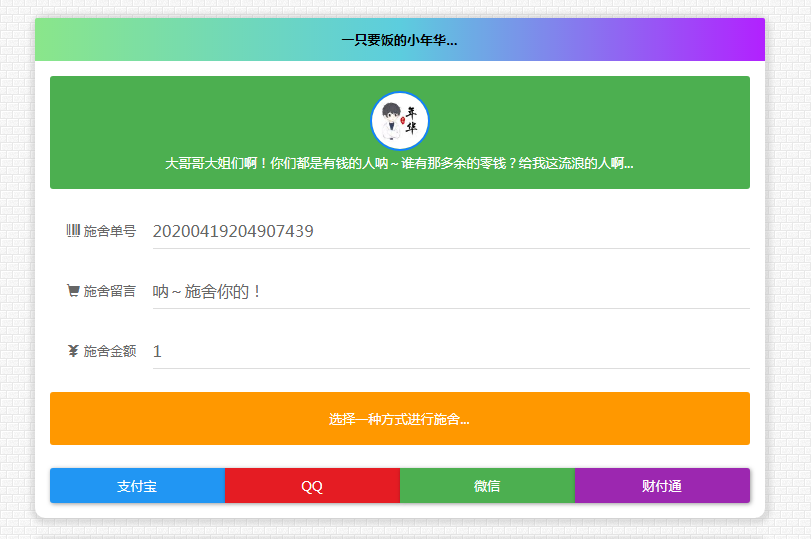Focus the 施舍金额 amount field showing 1
Image resolution: width=811 pixels, height=539 pixels.
pyautogui.click(x=450, y=352)
